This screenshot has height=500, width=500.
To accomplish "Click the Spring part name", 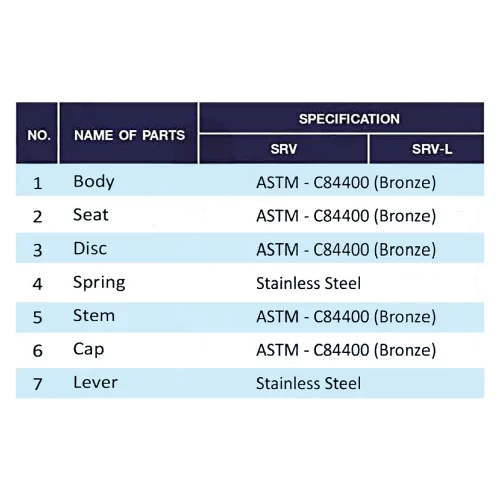I will click(x=99, y=283).
